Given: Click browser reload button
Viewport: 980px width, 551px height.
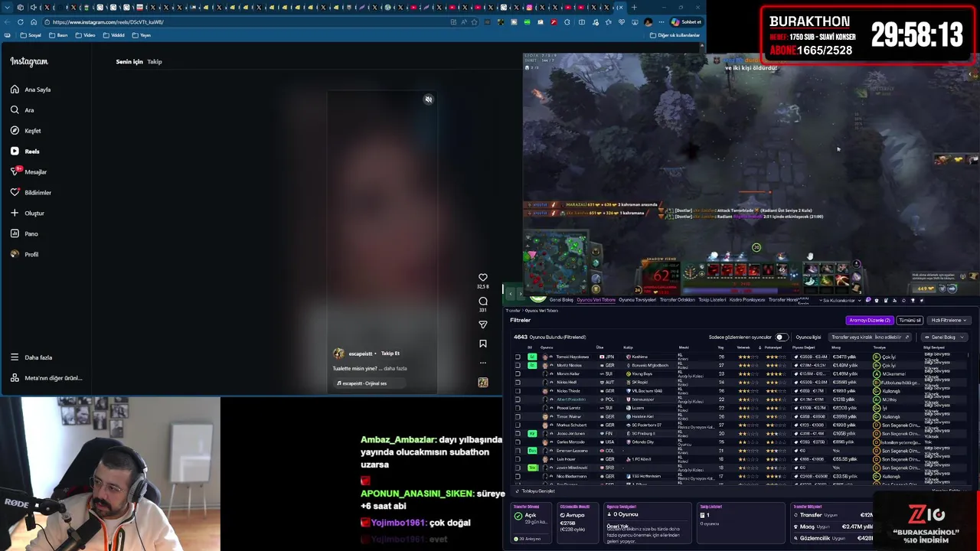Looking at the screenshot, I should click(x=20, y=22).
